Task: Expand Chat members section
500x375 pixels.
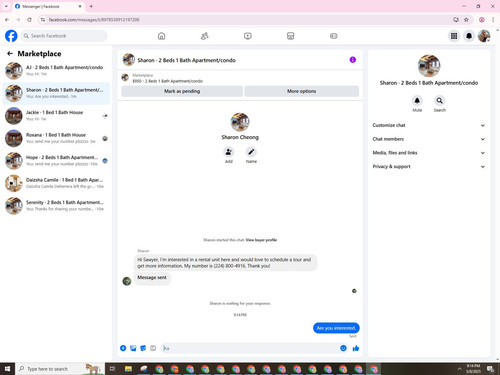Action: (x=428, y=139)
